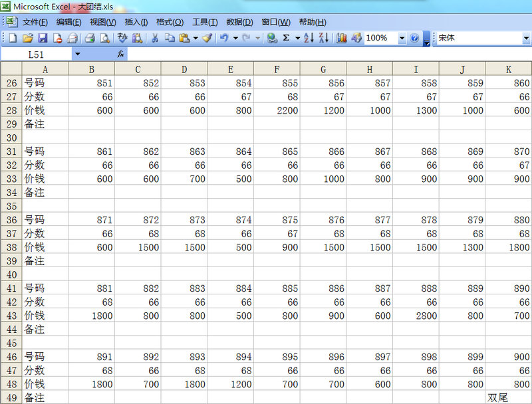
Task: Open the font name dropdown list
Action: pos(526,39)
